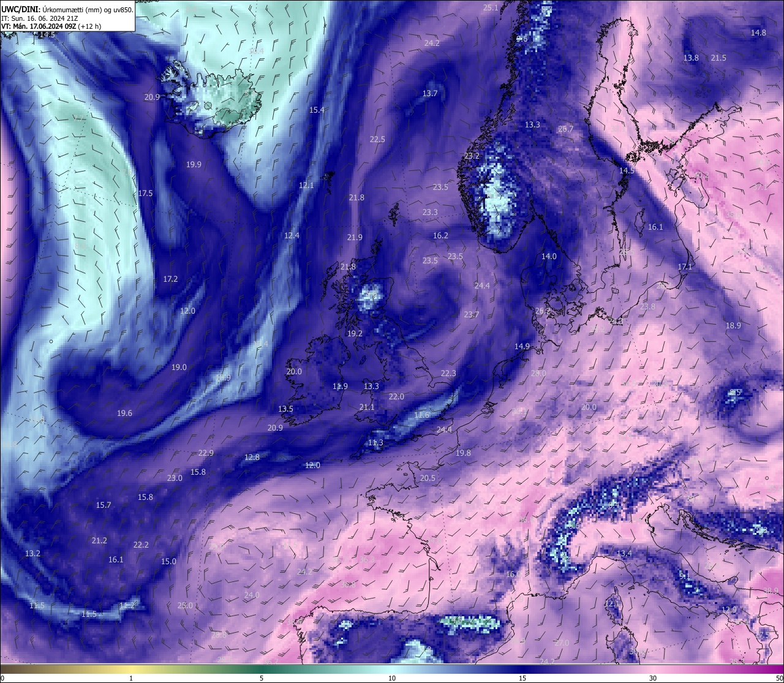Click the 22.2 value on the map
The image size is (784, 683).
[x=141, y=545]
